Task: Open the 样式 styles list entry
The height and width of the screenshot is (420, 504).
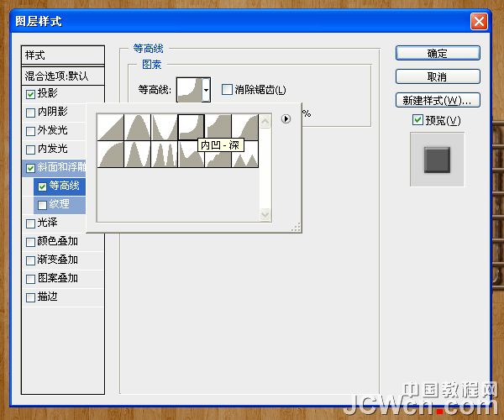Action: [63, 55]
